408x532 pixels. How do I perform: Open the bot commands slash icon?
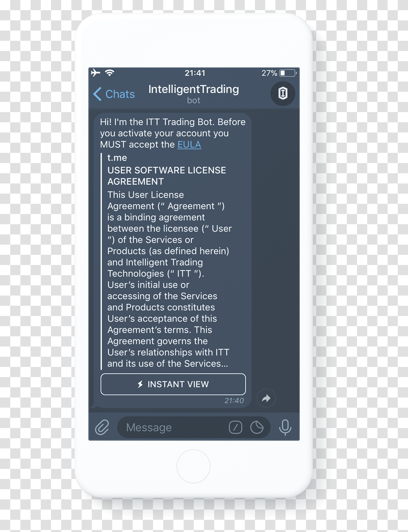coord(235,427)
